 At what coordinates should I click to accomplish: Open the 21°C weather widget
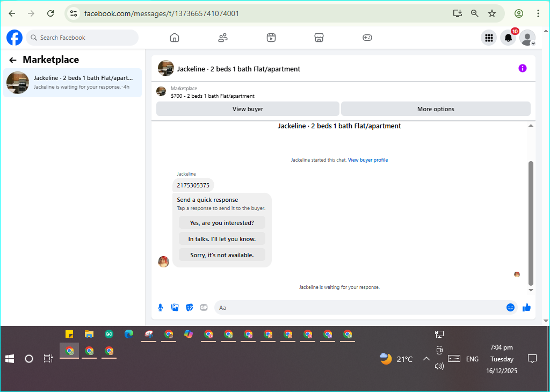coord(396,359)
